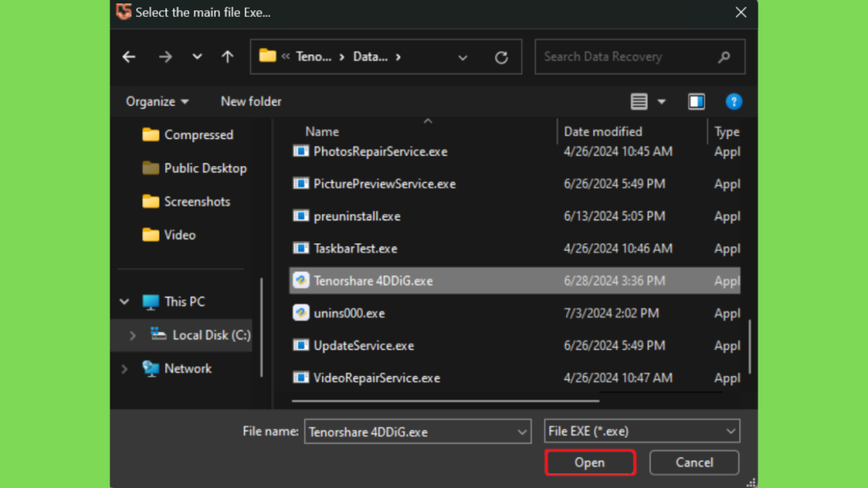Viewport: 868px width, 488px height.
Task: Click the vertical scrollbar of file list
Action: (x=750, y=347)
